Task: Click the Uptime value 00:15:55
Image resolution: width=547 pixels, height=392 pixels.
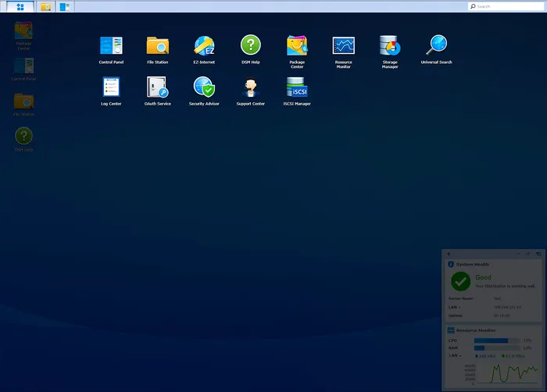Action: coord(502,315)
